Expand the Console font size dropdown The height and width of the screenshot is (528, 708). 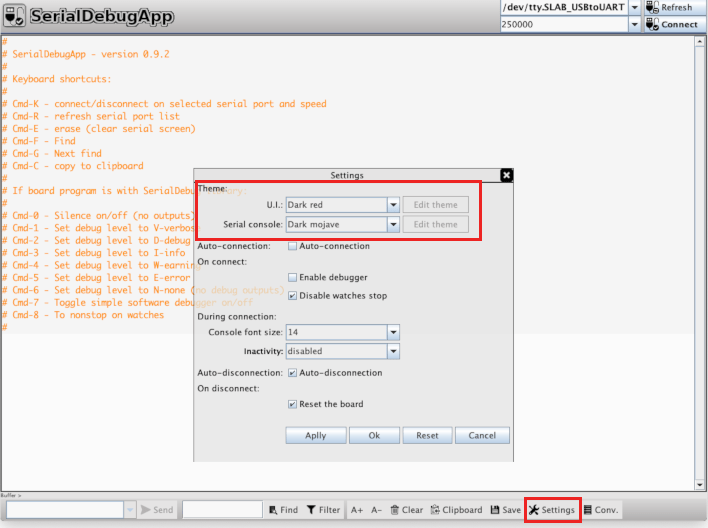point(393,332)
